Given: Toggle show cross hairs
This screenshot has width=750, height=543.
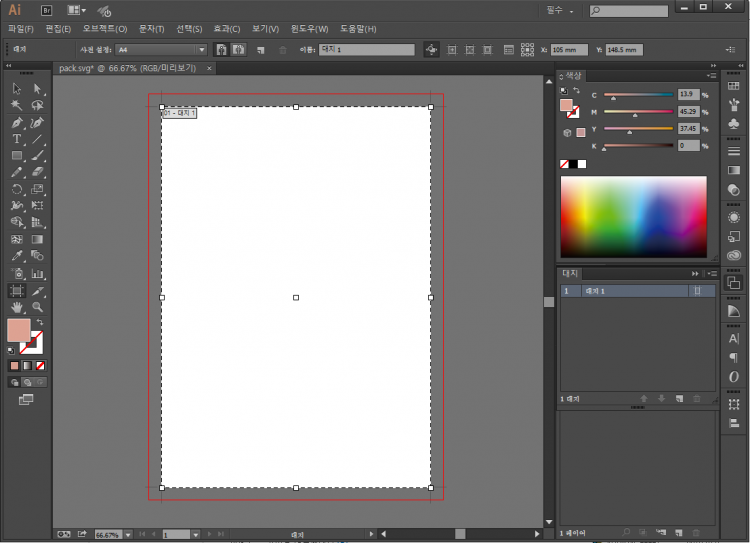Looking at the screenshot, I should click(x=470, y=49).
